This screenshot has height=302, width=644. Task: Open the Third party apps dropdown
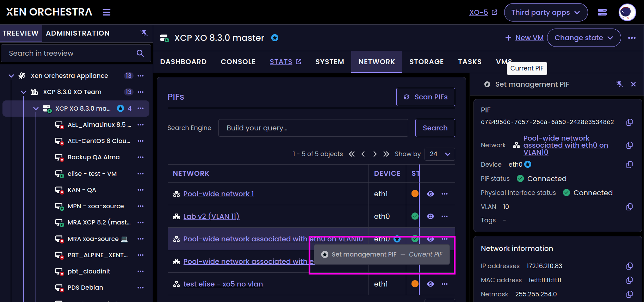point(546,12)
